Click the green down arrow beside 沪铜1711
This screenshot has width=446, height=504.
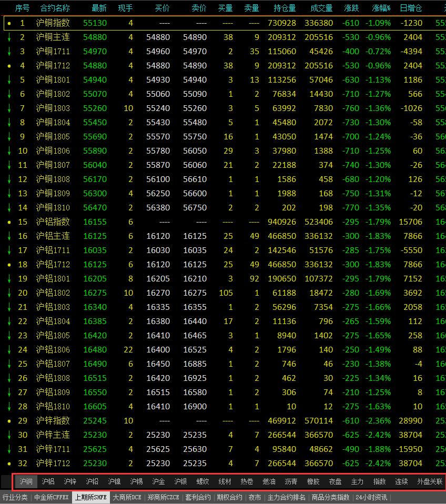tap(9, 52)
